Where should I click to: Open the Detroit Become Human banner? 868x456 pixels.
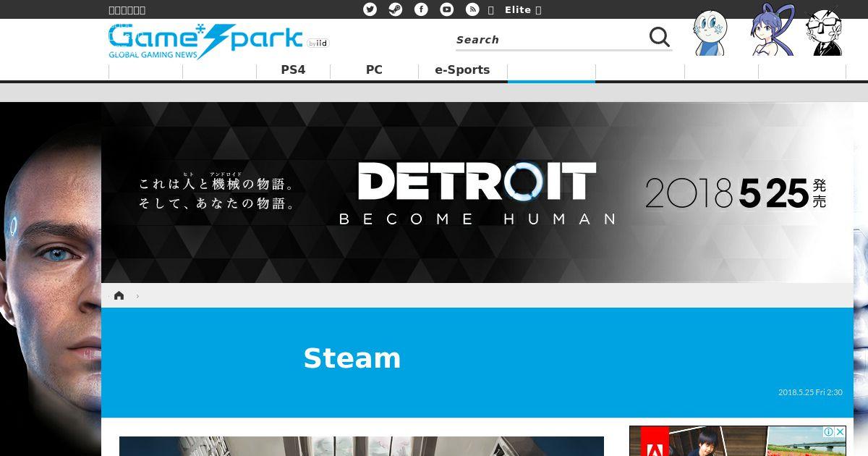[x=477, y=193]
